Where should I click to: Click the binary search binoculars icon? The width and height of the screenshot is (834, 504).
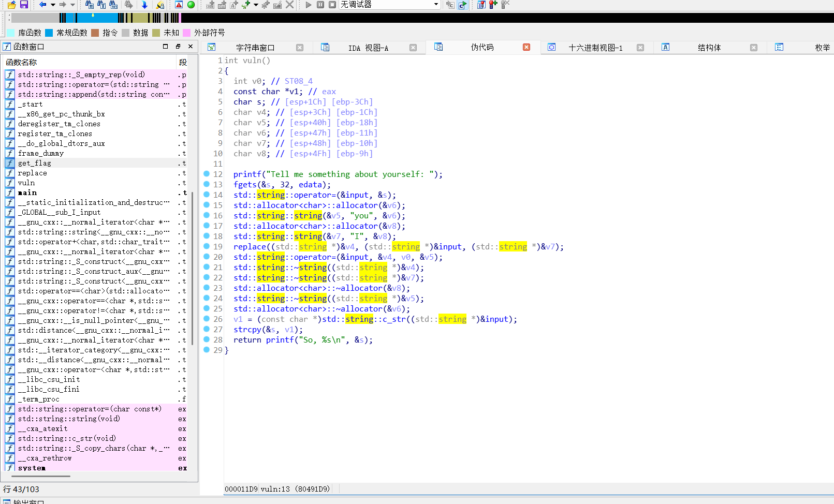pos(113,5)
